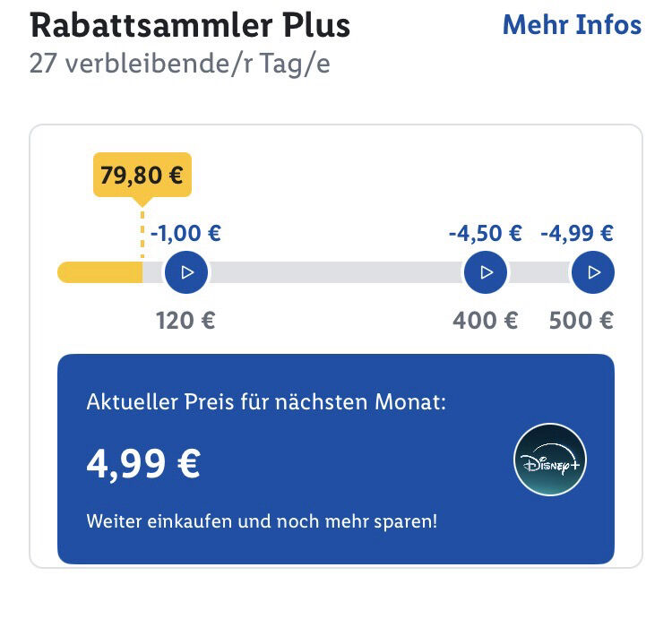Click the yellow filled progress bar section
This screenshot has width=672, height=619.
(x=99, y=272)
